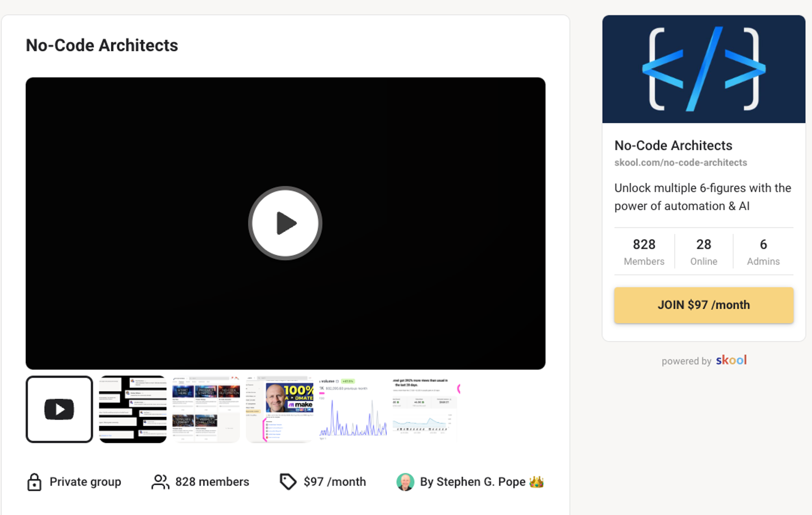
Task: Click the 28 Online stat
Action: (704, 251)
